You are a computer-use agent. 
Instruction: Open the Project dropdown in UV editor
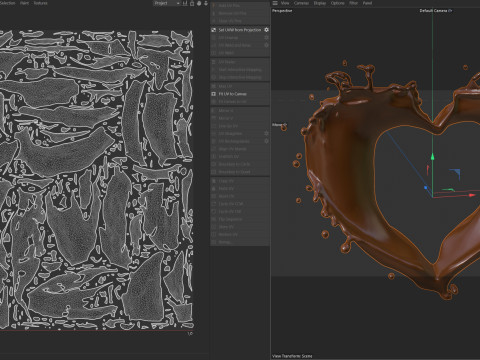[x=167, y=3]
